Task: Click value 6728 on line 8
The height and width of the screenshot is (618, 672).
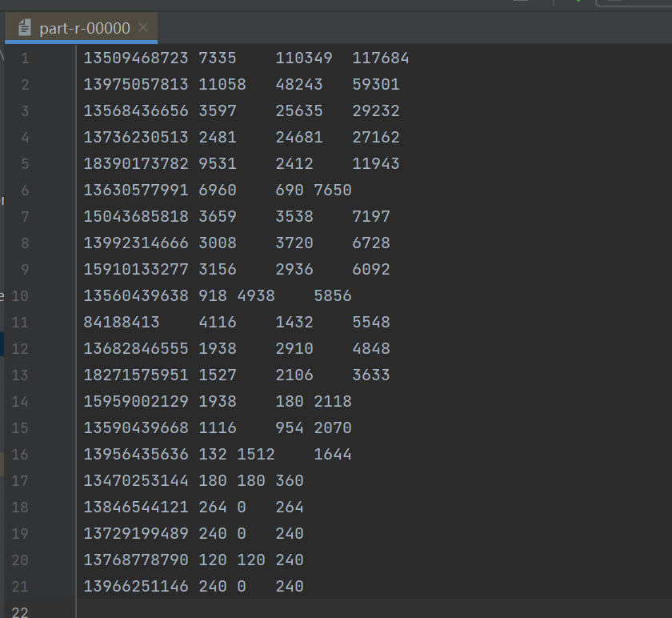Action: coord(371,243)
